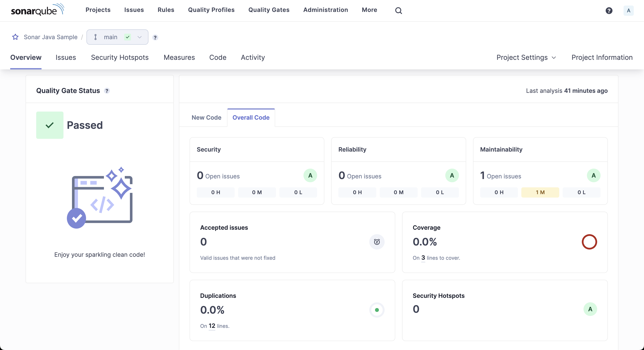Open the help icon in top bar
The image size is (644, 350).
pyautogui.click(x=609, y=10)
